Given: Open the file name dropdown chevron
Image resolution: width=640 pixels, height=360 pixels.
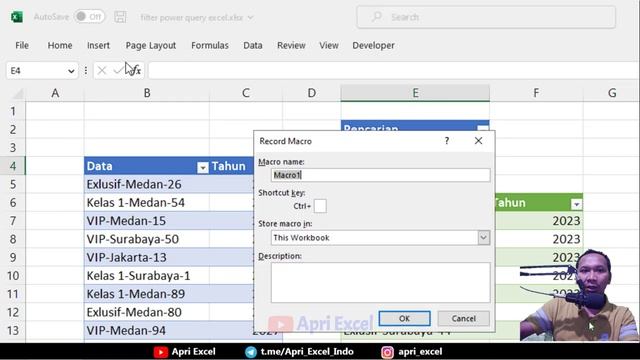Looking at the screenshot, I should (250, 18).
